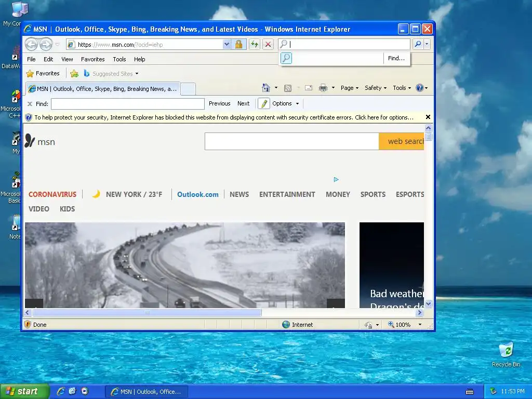
Task: Open Suggested Sites dropdown
Action: click(x=111, y=74)
